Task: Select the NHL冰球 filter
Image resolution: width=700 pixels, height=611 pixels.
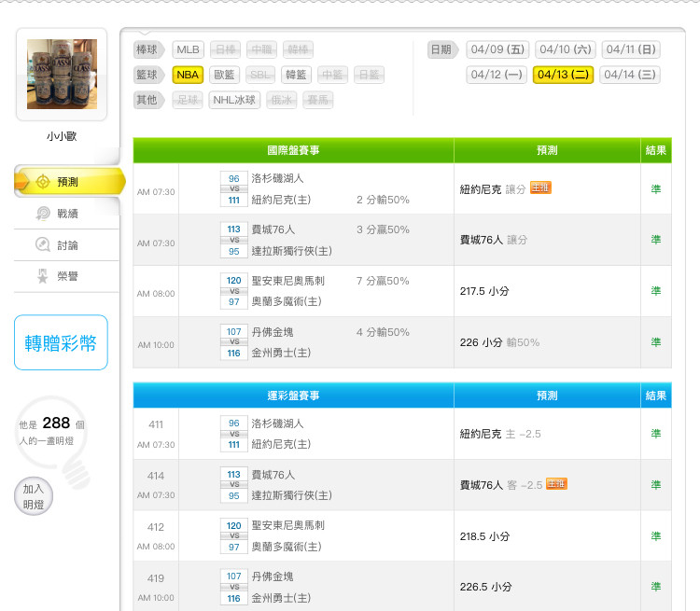Action: click(234, 100)
